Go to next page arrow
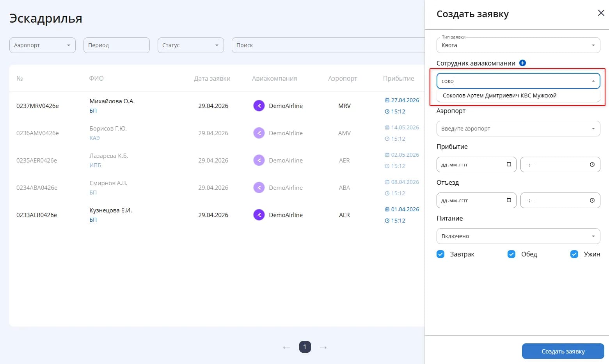Image resolution: width=609 pixels, height=364 pixels. coord(323,347)
